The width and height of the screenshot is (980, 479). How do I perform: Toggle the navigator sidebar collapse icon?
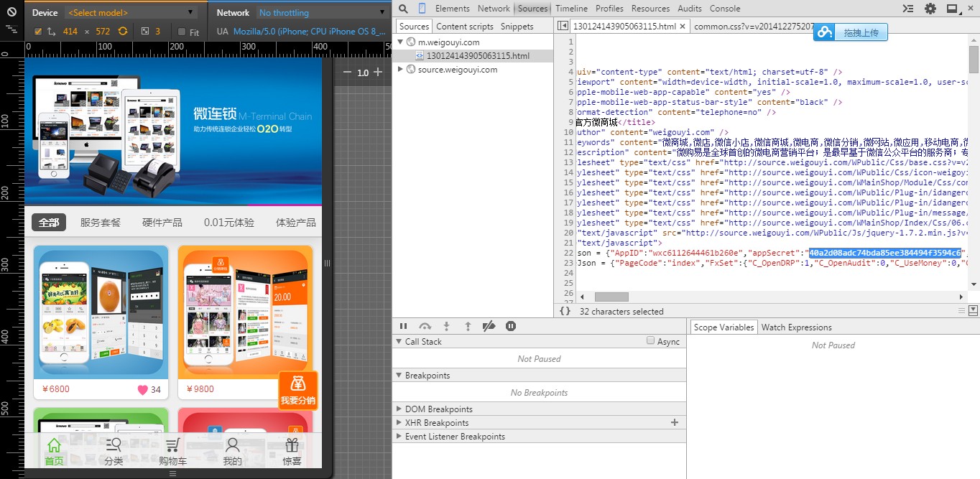[563, 26]
